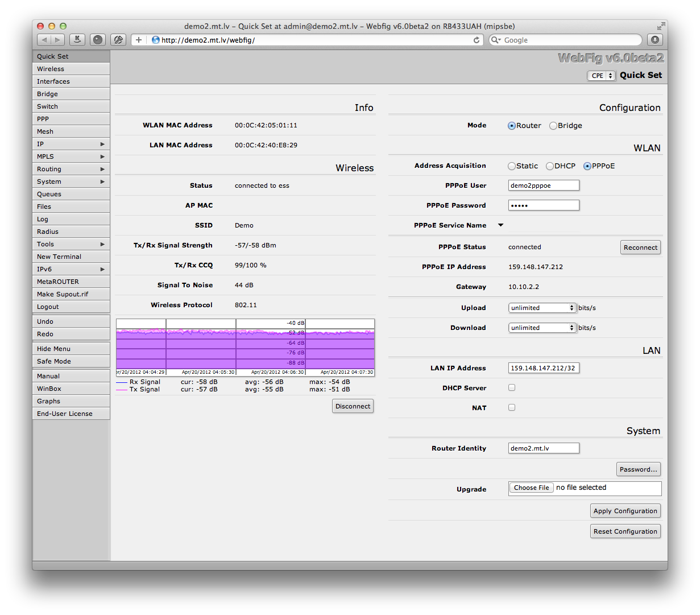The height and width of the screenshot is (615, 700).
Task: Enable the NAT checkbox
Action: point(511,407)
